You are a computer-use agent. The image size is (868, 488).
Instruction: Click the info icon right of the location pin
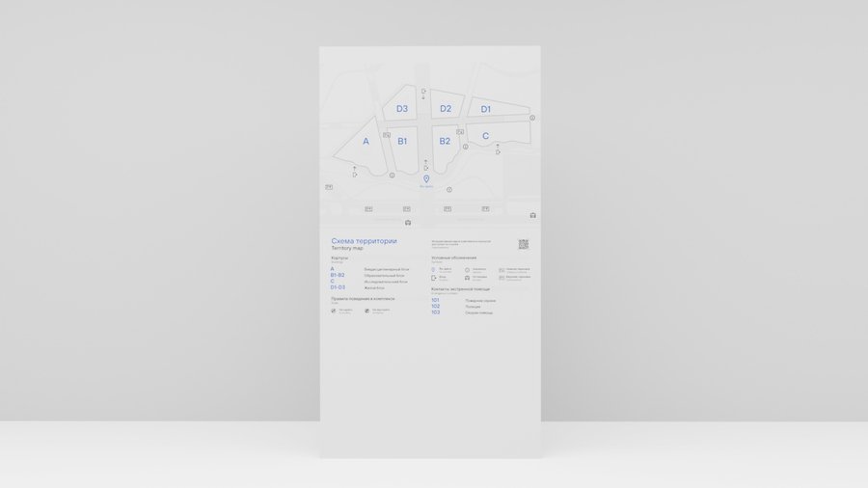click(449, 189)
